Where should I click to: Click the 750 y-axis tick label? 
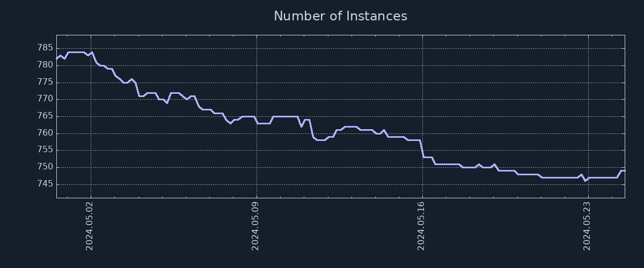click(x=45, y=167)
